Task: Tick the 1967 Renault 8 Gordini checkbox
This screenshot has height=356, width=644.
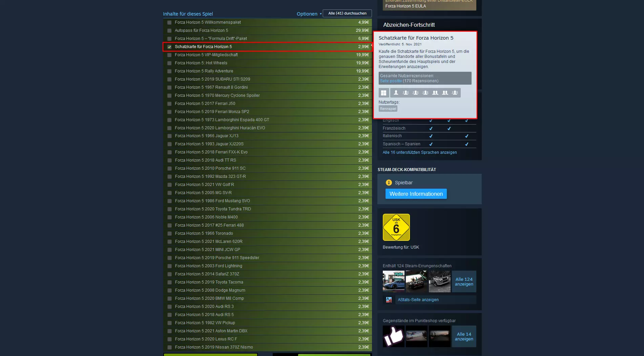Action: [169, 87]
